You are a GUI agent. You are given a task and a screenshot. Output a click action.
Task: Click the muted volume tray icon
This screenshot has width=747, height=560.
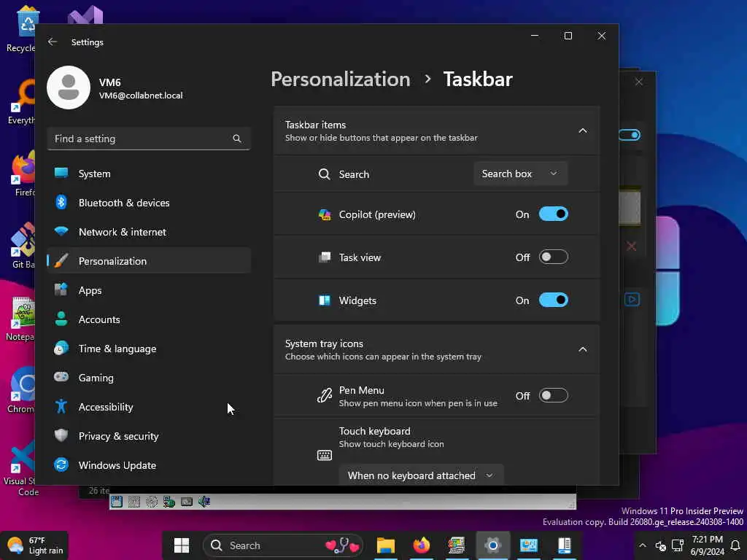coord(660,545)
